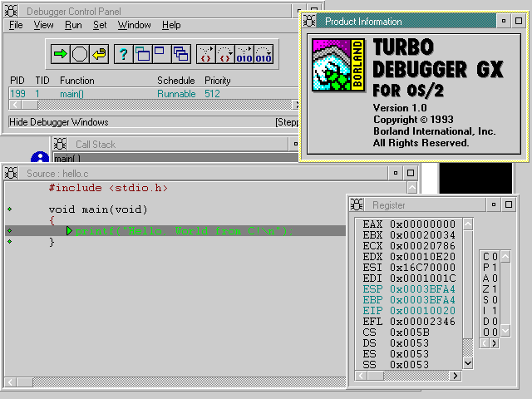Select EFL register value 0x00002346
This screenshot has width=532, height=399.
pyautogui.click(x=422, y=322)
